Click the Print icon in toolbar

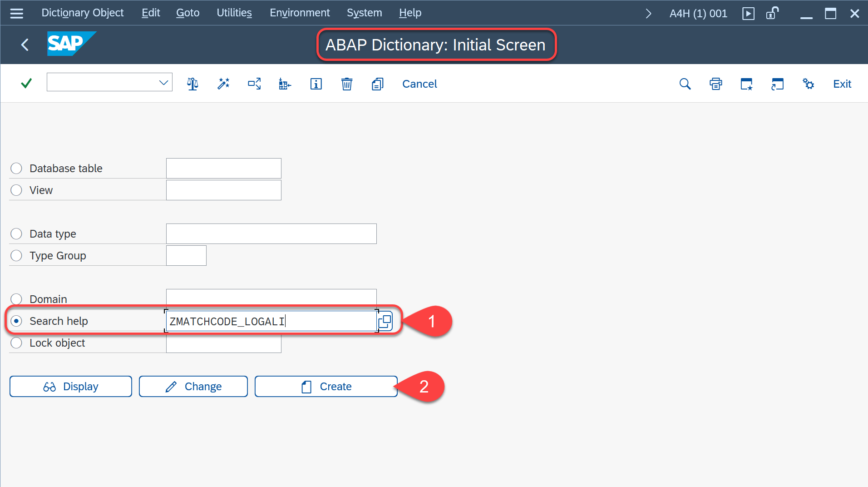(x=716, y=84)
